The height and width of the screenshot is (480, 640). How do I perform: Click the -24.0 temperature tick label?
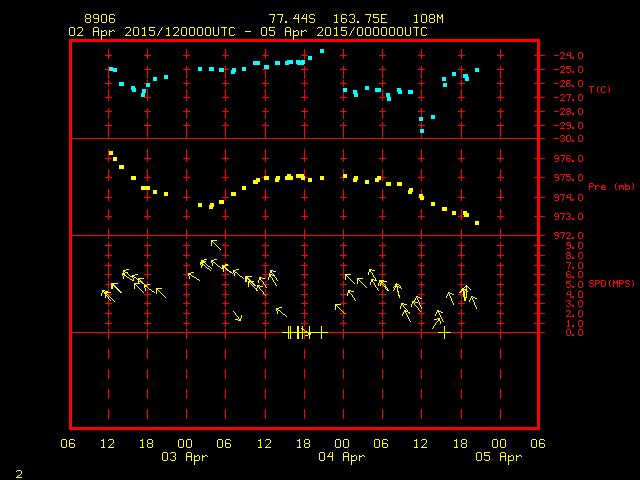pyautogui.click(x=558, y=55)
